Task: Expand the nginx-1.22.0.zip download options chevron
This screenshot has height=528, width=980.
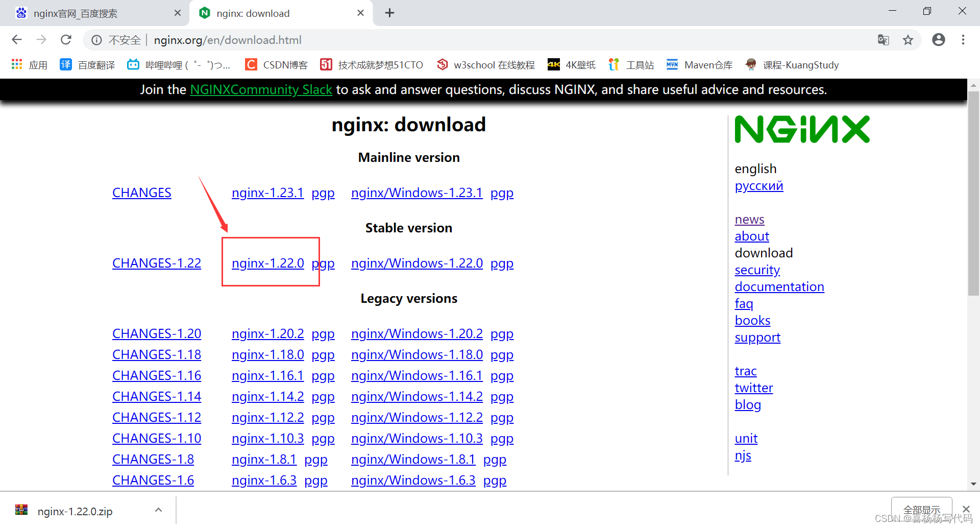Action: (158, 510)
